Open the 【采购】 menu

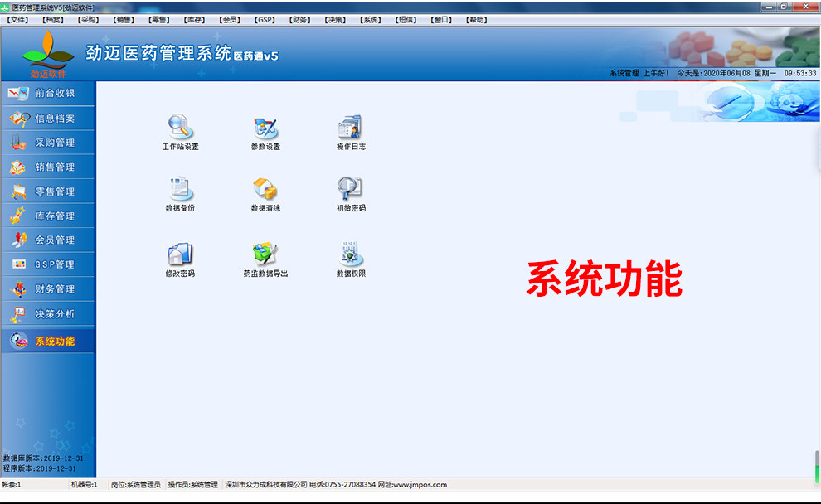pos(88,20)
